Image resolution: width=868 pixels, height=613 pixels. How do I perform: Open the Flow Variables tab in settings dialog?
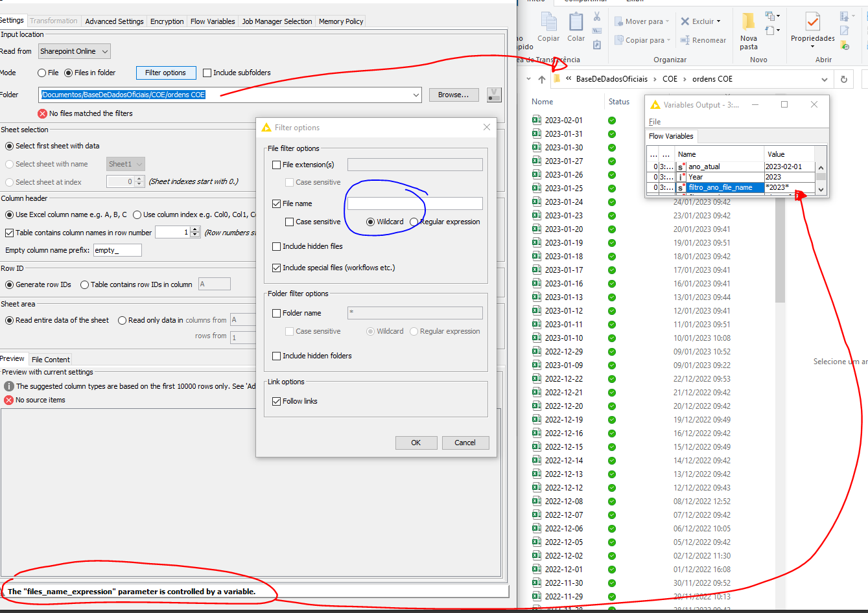213,21
